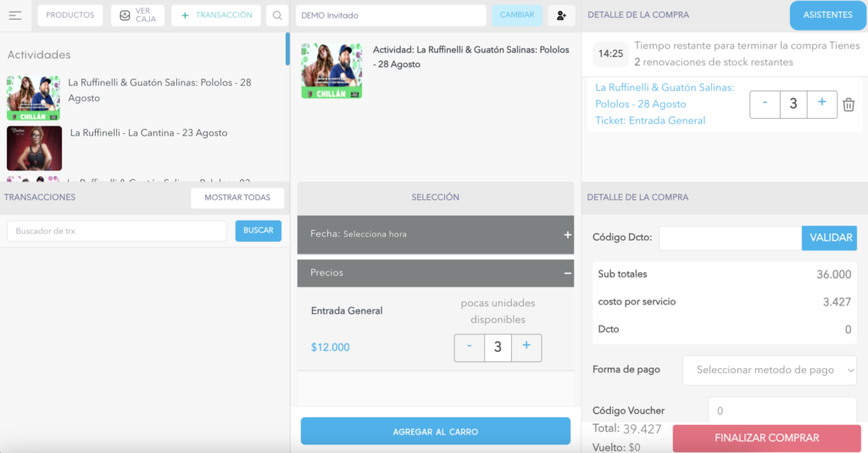Expand the Fecha Selecciona hora section
This screenshot has height=453, width=868.
coord(435,234)
